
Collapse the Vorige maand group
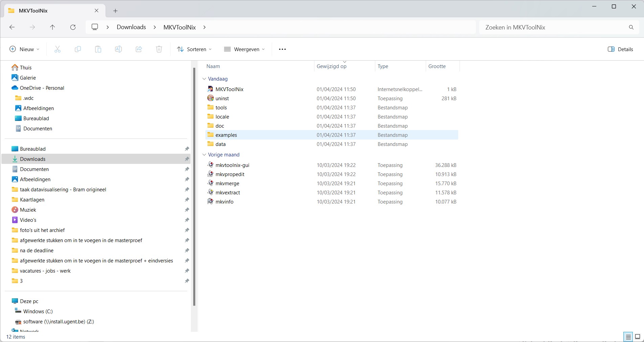click(204, 155)
